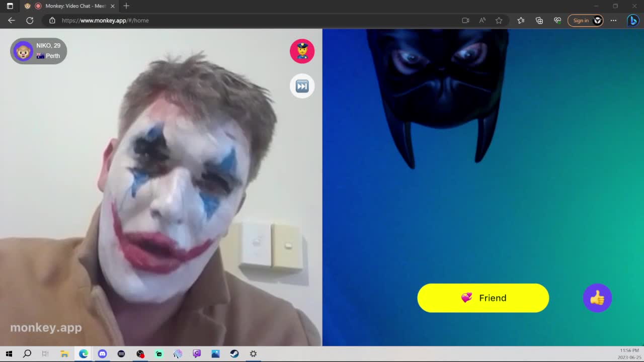
Task: Select the skip to next person icon
Action: 302,85
